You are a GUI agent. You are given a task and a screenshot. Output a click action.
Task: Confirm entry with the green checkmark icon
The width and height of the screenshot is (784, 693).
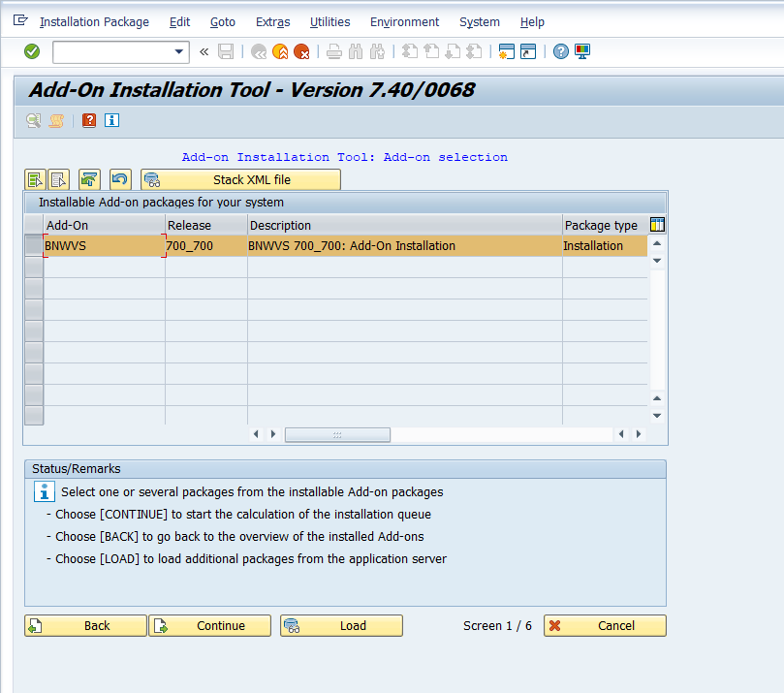click(30, 51)
